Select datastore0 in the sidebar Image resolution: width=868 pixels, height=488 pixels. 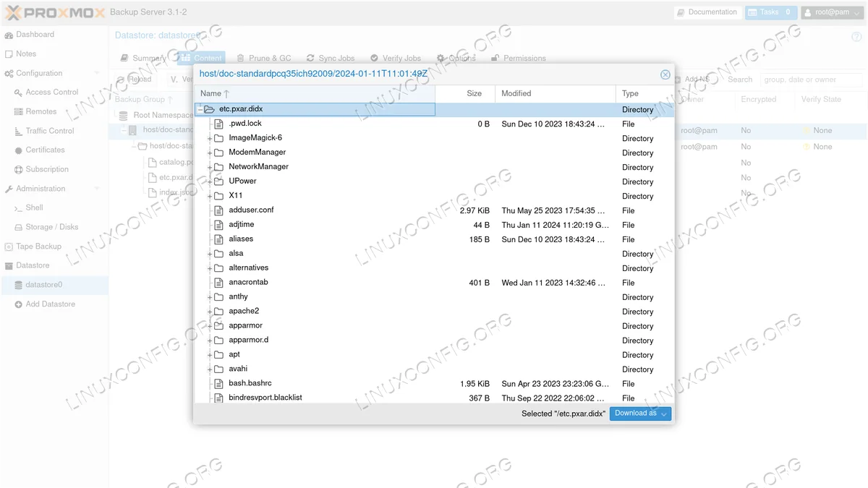[x=54, y=285]
